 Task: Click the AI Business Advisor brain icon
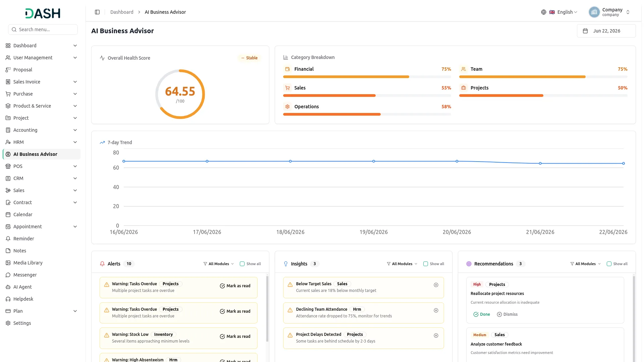pyautogui.click(x=8, y=154)
